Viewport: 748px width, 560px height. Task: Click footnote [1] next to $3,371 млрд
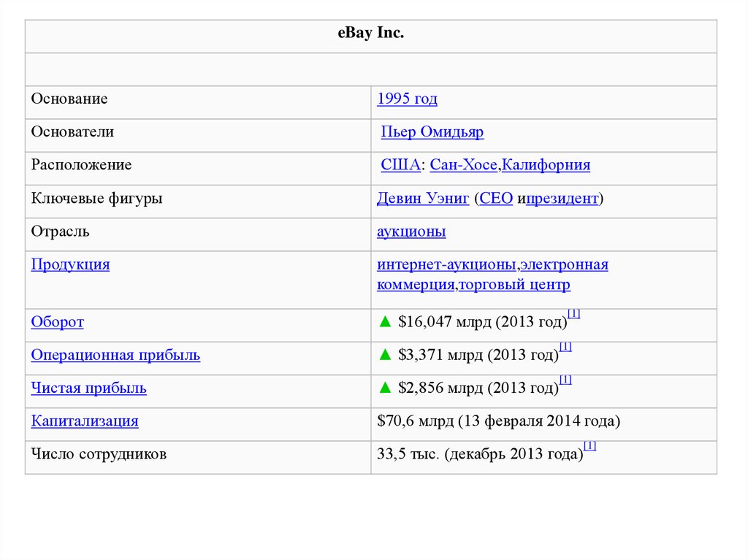565,347
